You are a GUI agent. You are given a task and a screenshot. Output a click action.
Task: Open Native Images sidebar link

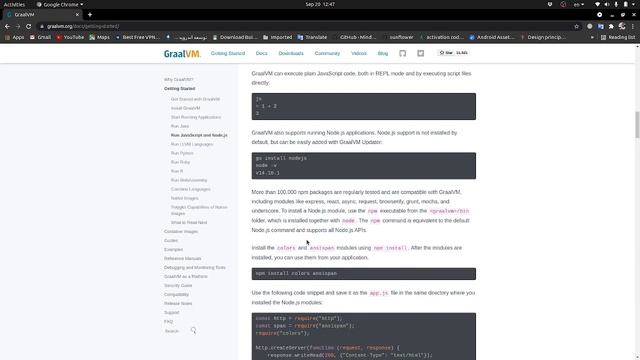[x=185, y=198]
